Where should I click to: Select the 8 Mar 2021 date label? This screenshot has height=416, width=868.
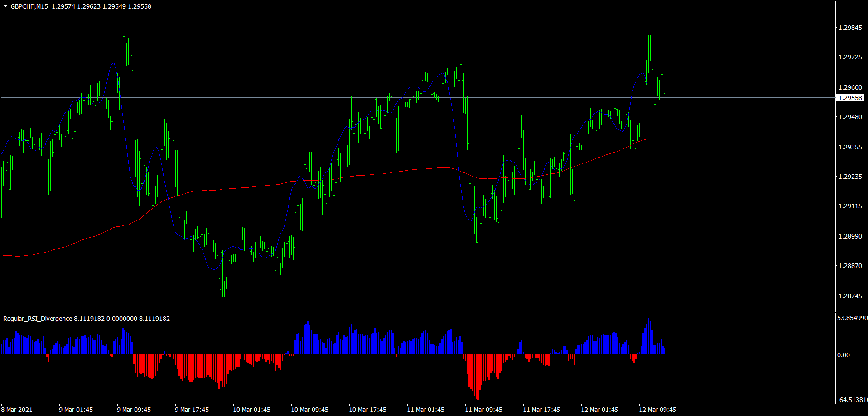pyautogui.click(x=17, y=410)
